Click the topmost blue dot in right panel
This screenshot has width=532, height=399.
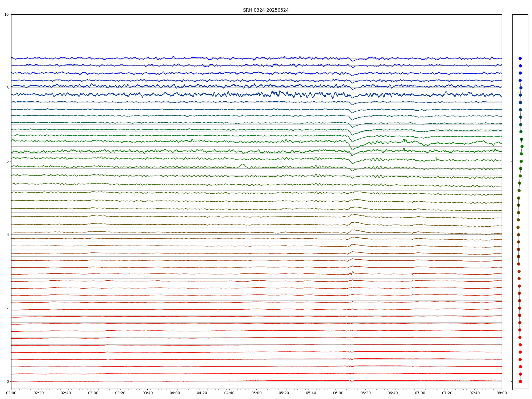click(520, 58)
